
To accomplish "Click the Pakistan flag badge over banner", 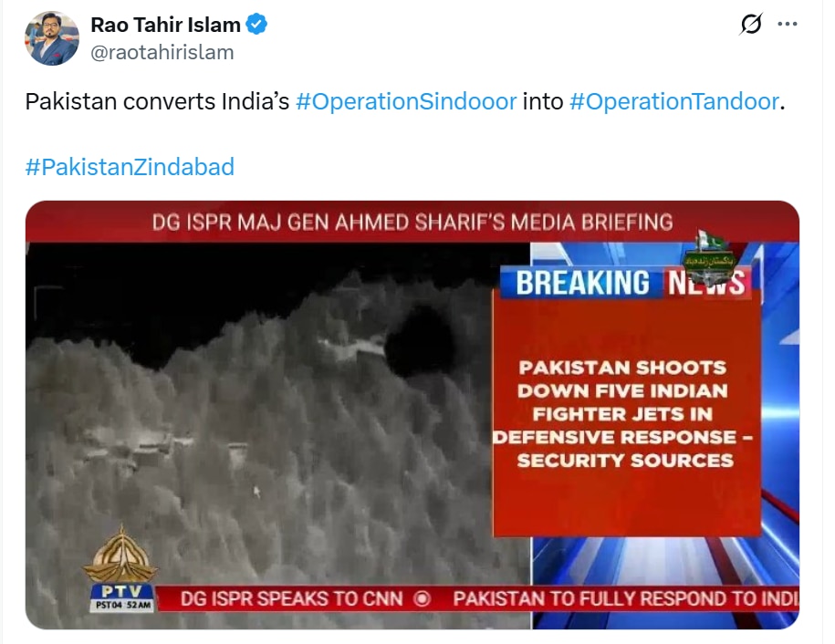I will (x=710, y=257).
